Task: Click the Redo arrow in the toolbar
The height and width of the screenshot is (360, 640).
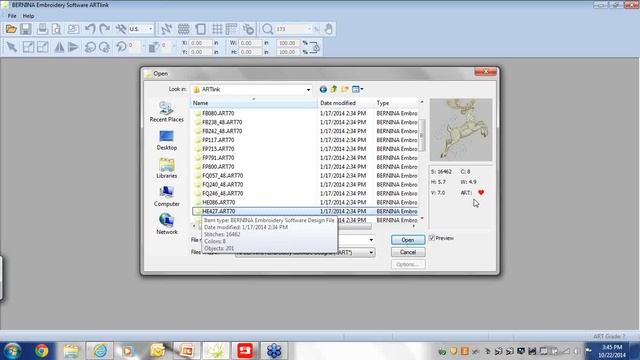Action: click(104, 29)
